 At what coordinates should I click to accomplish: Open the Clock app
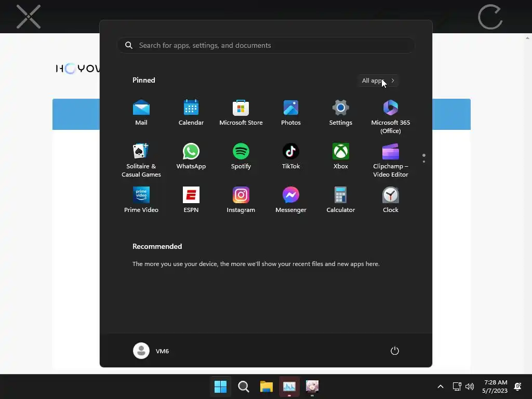pyautogui.click(x=391, y=200)
